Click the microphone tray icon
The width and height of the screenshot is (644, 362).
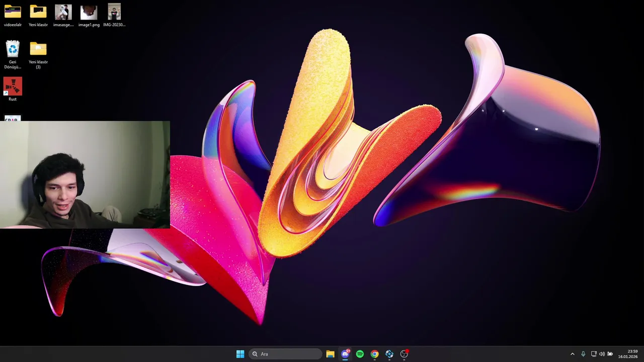click(x=583, y=354)
